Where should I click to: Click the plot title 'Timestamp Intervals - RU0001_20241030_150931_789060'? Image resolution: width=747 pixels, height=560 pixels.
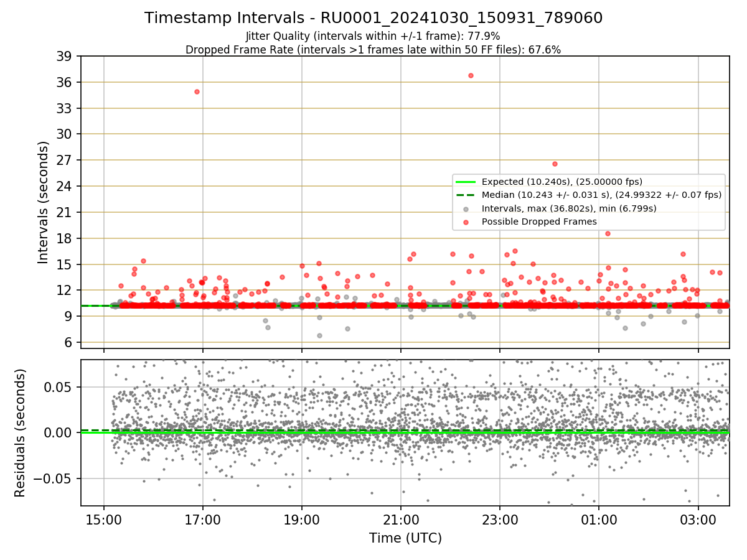(x=374, y=18)
